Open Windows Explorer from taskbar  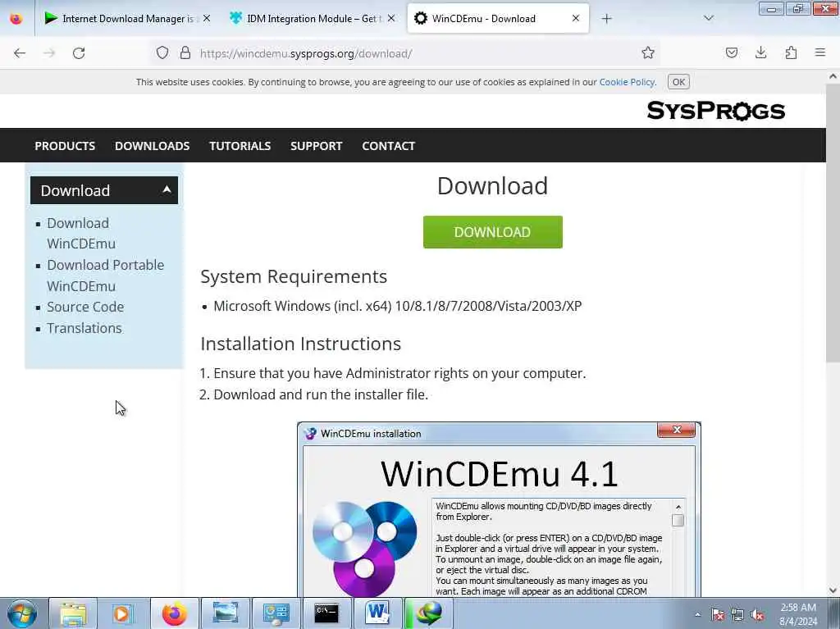point(73,613)
